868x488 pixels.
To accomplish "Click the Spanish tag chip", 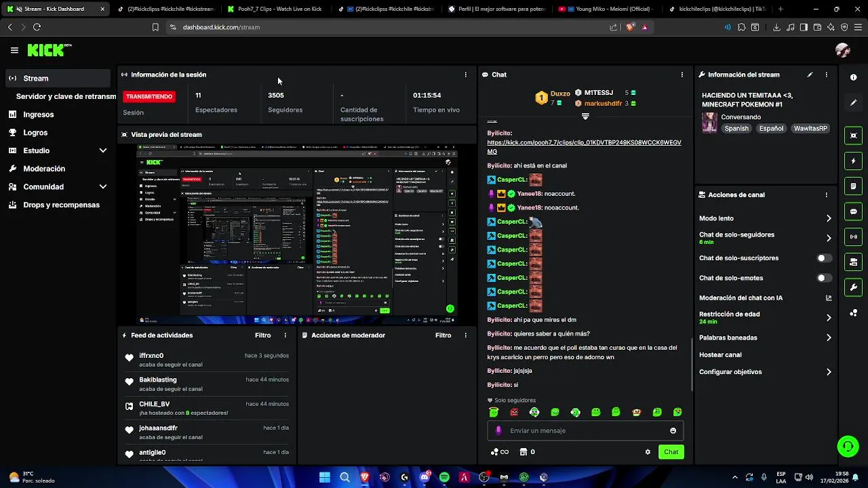I will (x=736, y=128).
